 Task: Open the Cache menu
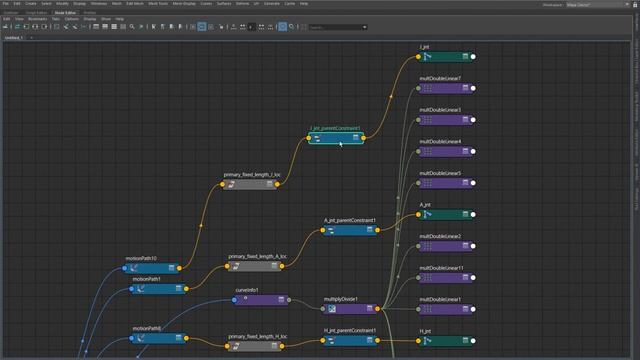(289, 4)
